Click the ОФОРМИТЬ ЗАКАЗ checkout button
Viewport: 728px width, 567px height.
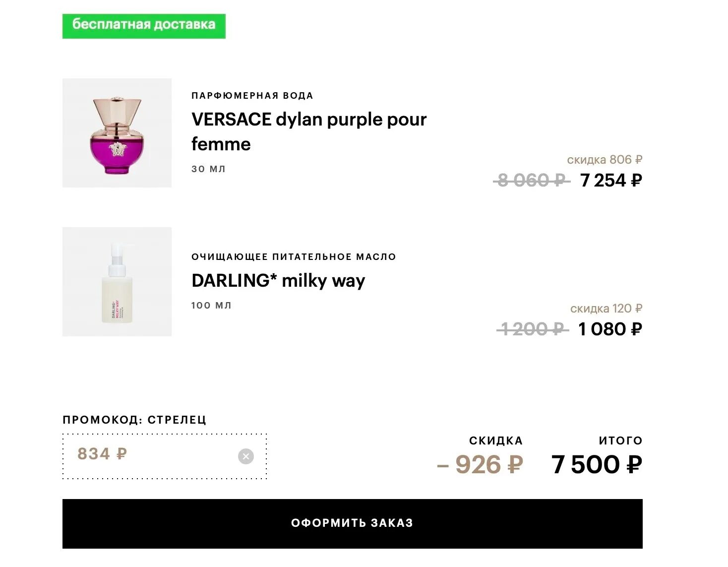coord(352,523)
